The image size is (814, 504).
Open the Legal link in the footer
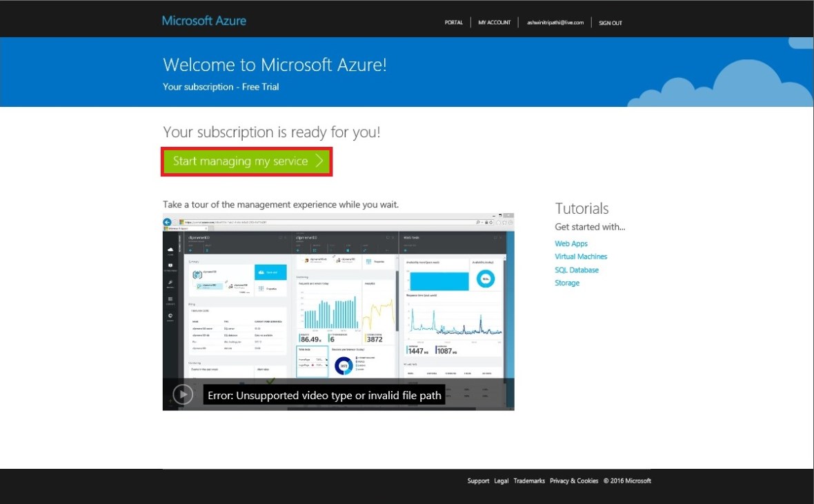coord(501,481)
